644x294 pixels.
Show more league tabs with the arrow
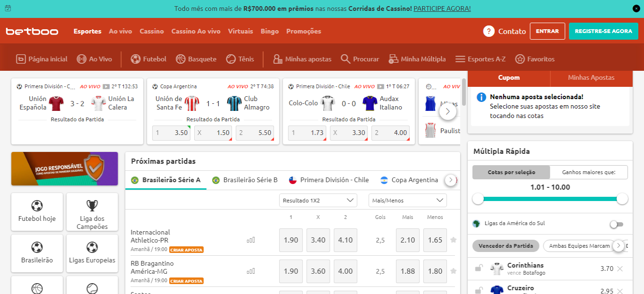tap(451, 180)
